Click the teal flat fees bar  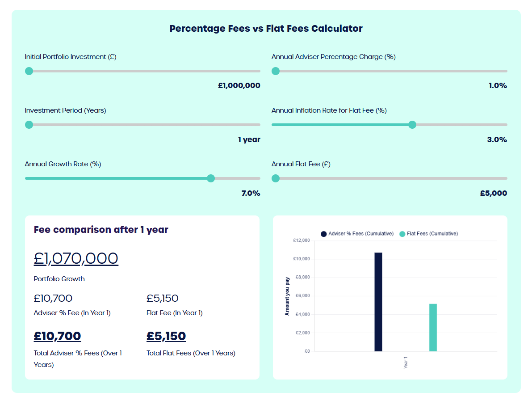click(433, 327)
